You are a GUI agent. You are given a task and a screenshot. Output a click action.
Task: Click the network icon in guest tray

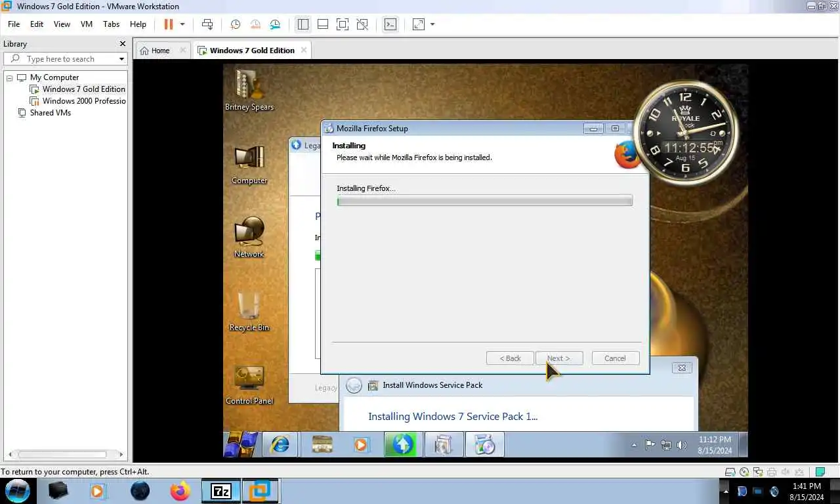point(665,445)
